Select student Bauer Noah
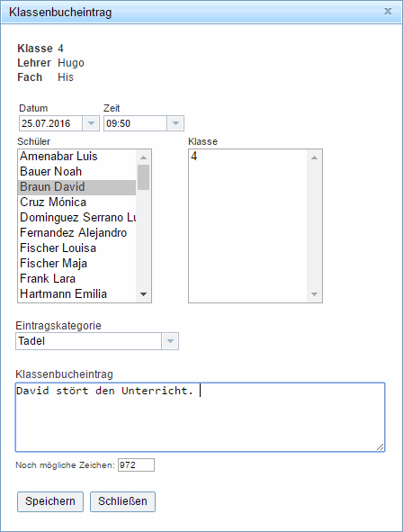The height and width of the screenshot is (532, 403). [x=77, y=171]
